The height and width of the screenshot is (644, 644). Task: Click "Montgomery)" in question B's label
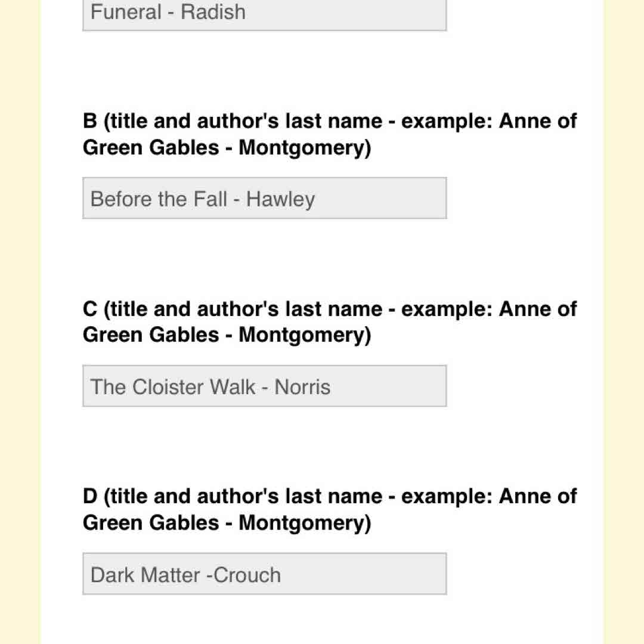[305, 148]
